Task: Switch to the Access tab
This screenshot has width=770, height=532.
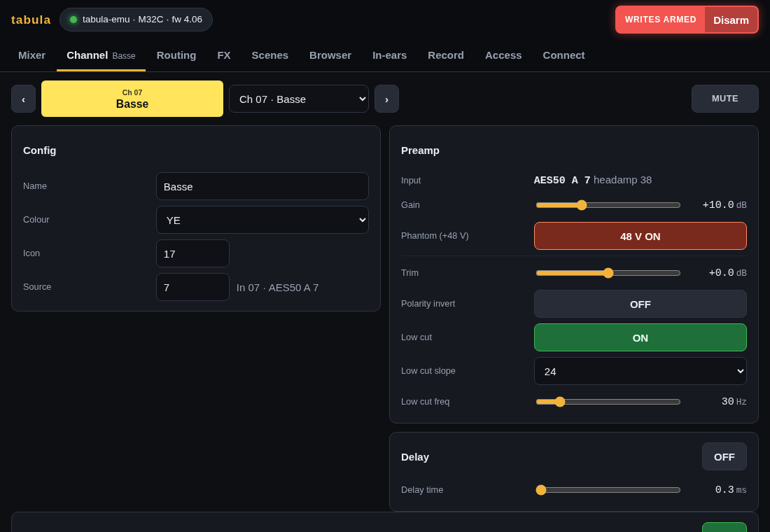Action: point(503,55)
